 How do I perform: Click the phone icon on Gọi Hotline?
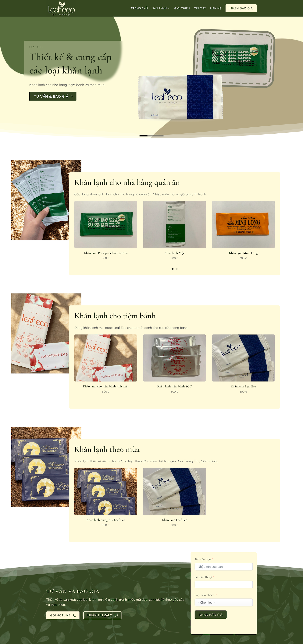74,615
